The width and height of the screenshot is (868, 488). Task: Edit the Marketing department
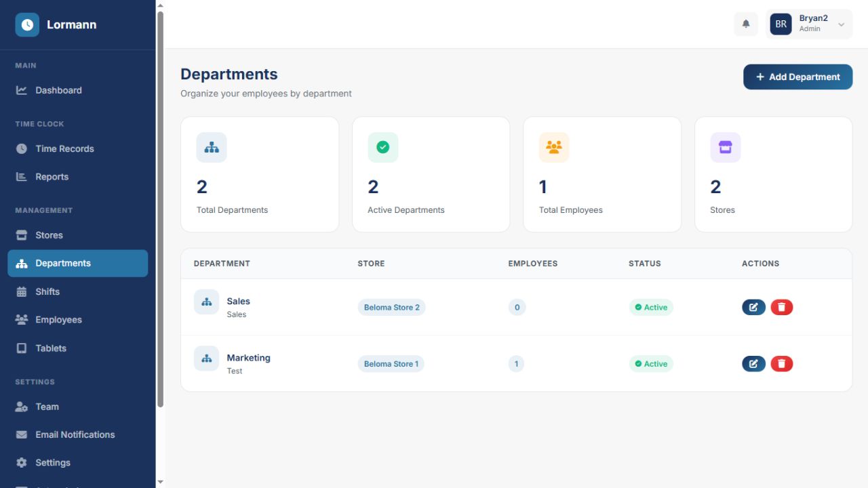(x=753, y=364)
